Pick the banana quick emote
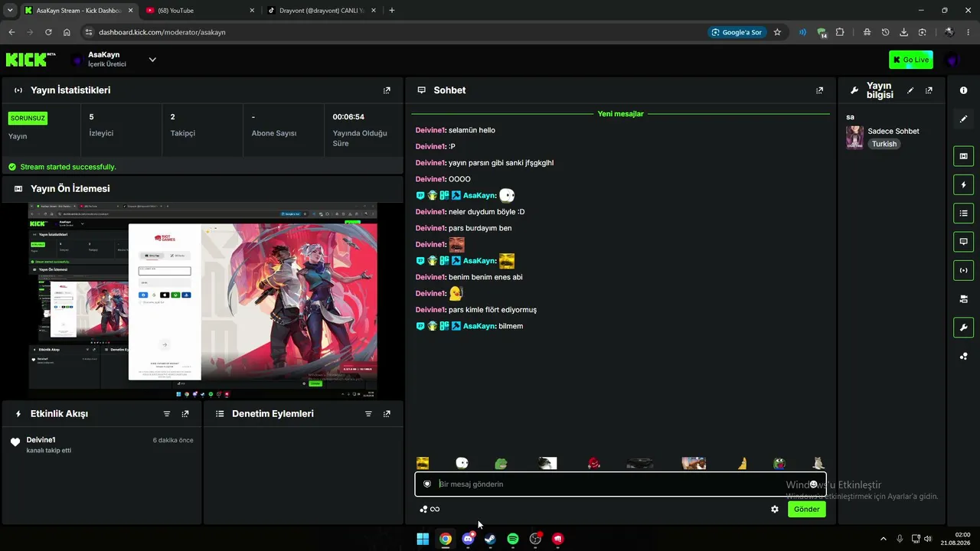980x551 pixels. pyautogui.click(x=742, y=463)
